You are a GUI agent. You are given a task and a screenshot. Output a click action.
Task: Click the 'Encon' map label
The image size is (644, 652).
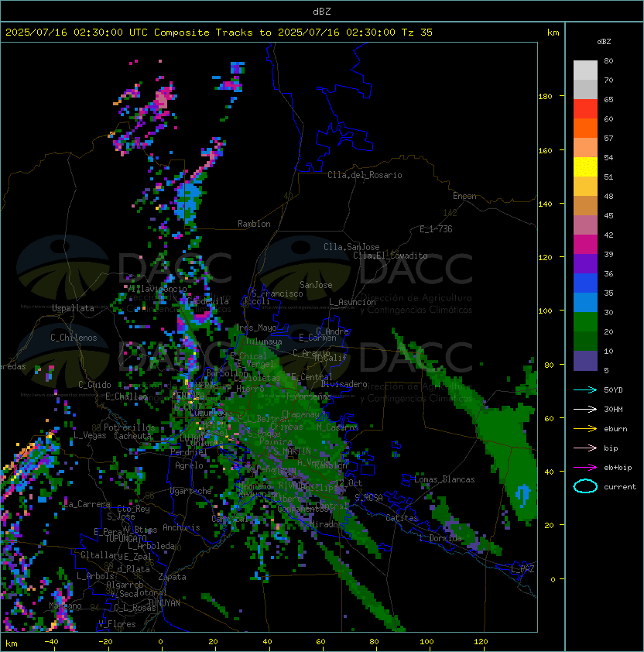pos(464,196)
